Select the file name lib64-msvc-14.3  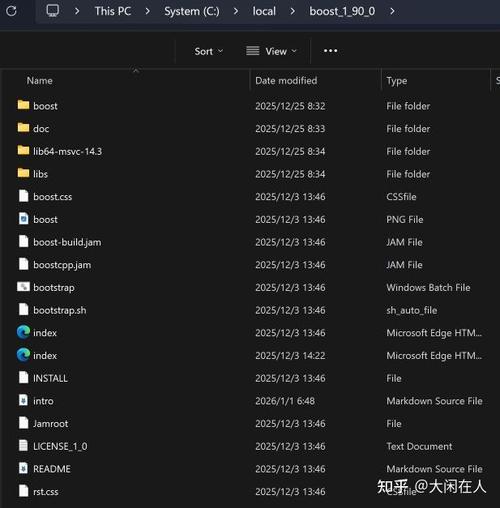point(67,151)
